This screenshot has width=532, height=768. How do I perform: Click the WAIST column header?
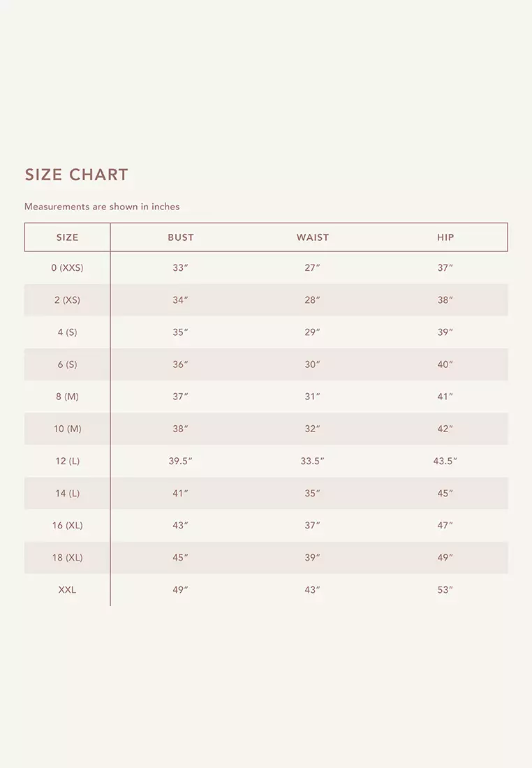(313, 237)
